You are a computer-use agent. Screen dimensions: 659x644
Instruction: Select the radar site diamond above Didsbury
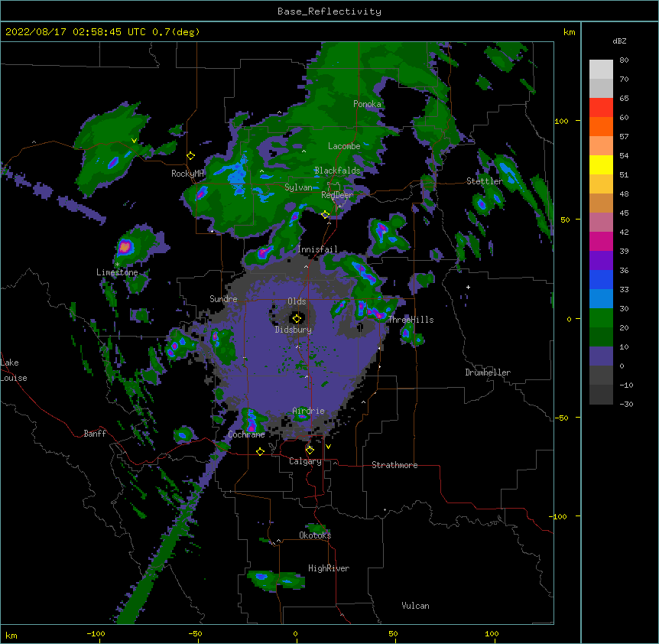click(297, 318)
